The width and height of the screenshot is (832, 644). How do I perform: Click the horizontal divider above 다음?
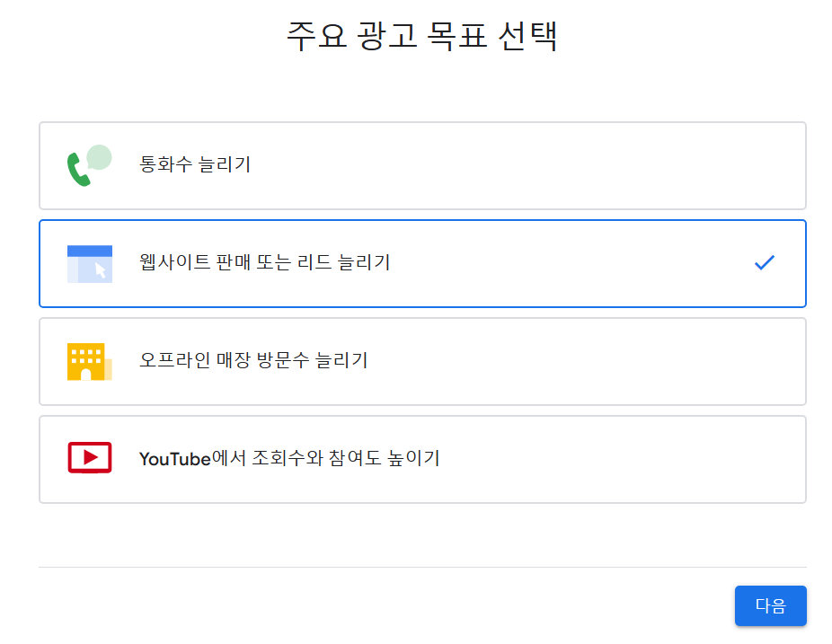[x=422, y=567]
